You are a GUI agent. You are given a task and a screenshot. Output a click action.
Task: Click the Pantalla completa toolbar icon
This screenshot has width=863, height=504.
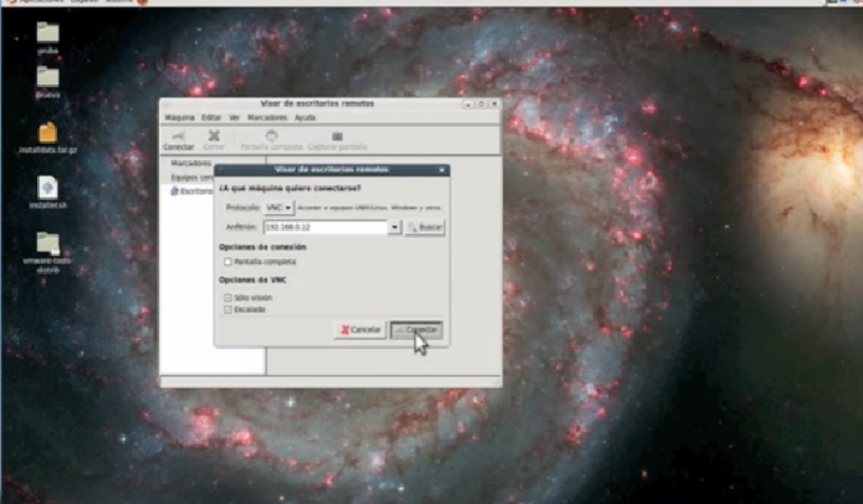tap(272, 140)
